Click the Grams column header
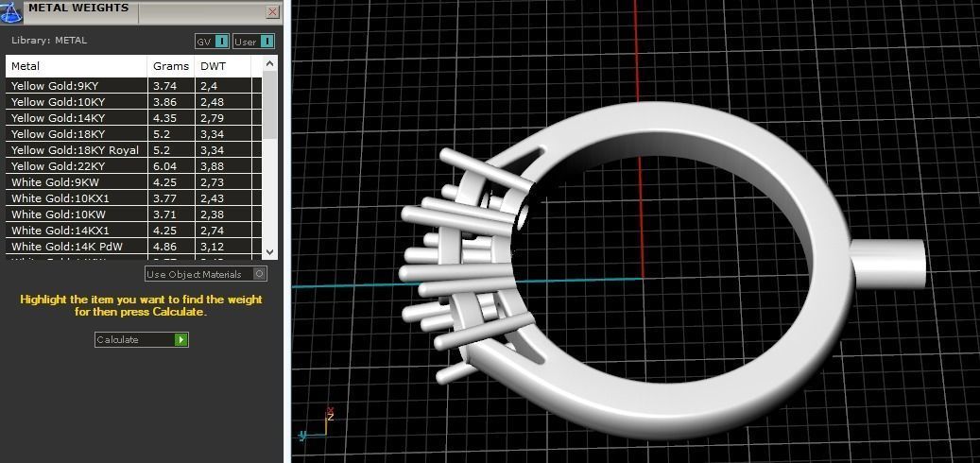This screenshot has height=463, width=980. click(171, 66)
